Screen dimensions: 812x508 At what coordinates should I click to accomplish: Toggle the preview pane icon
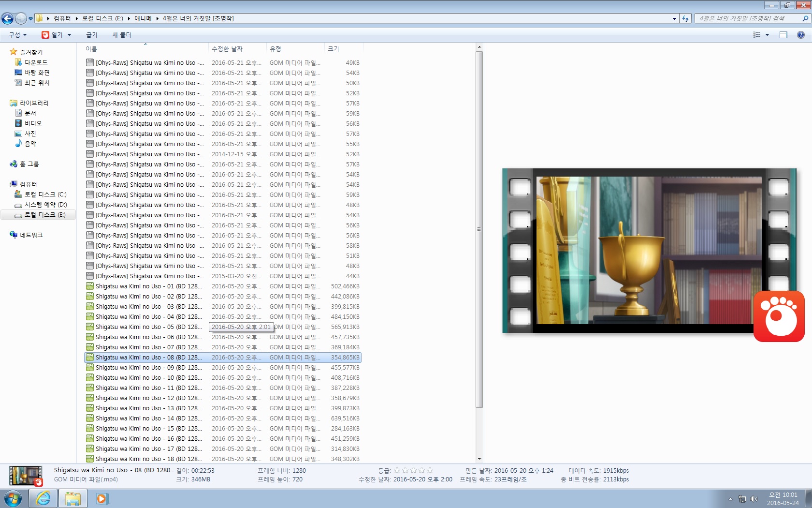(783, 35)
